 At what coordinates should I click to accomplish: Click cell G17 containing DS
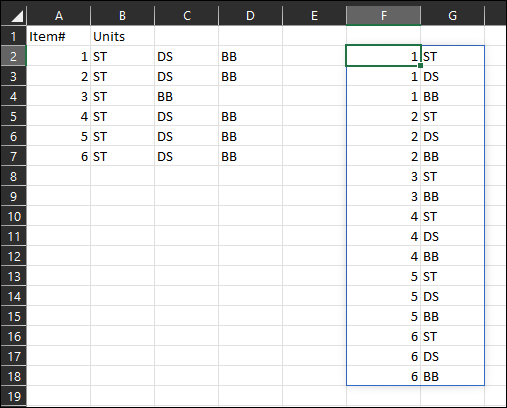[x=452, y=356]
